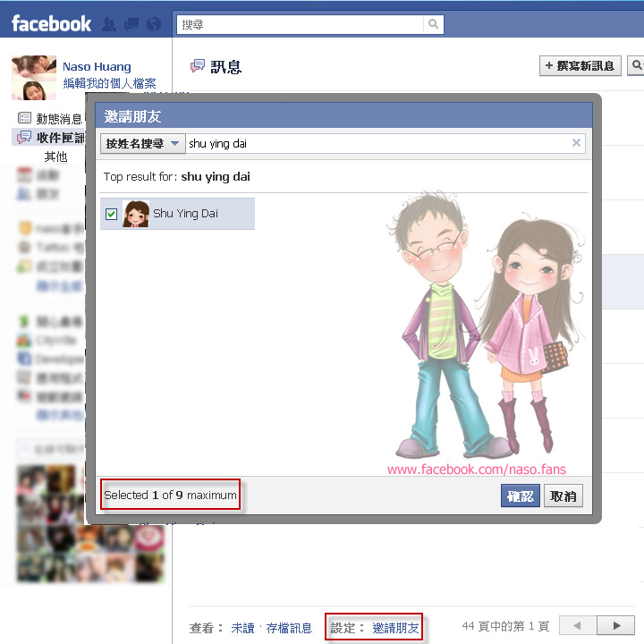Open Naso Huang profile link
This screenshot has height=644, width=644.
pyautogui.click(x=97, y=66)
